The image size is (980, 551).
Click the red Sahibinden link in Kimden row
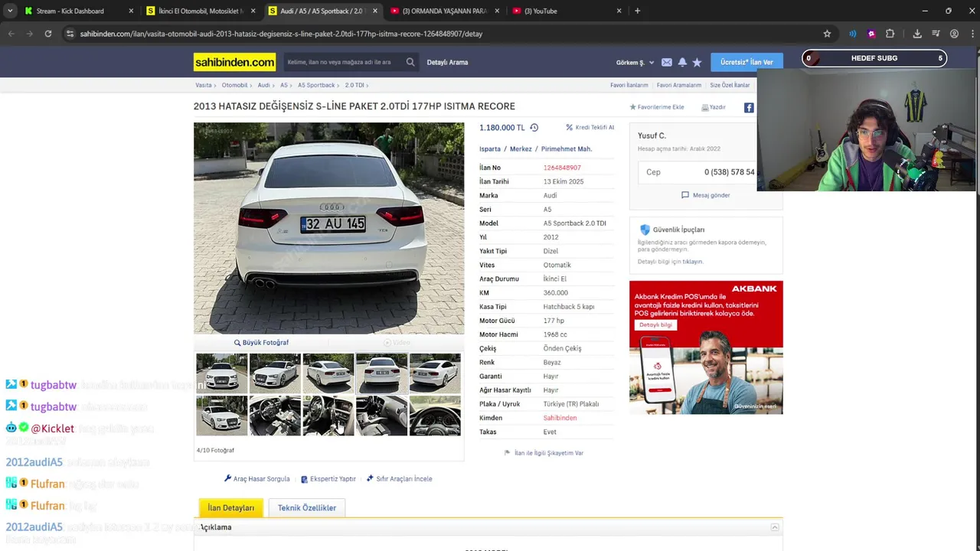[560, 418]
